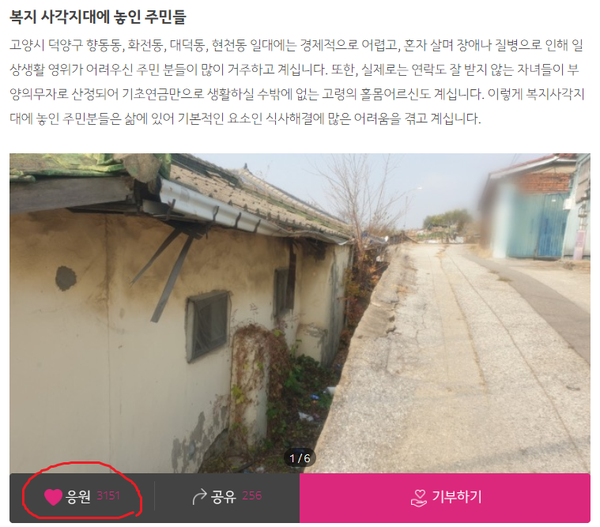Screen dimensions: 600x527
Task: Click the pink heart icon beside 응원
Action: pyautogui.click(x=53, y=497)
